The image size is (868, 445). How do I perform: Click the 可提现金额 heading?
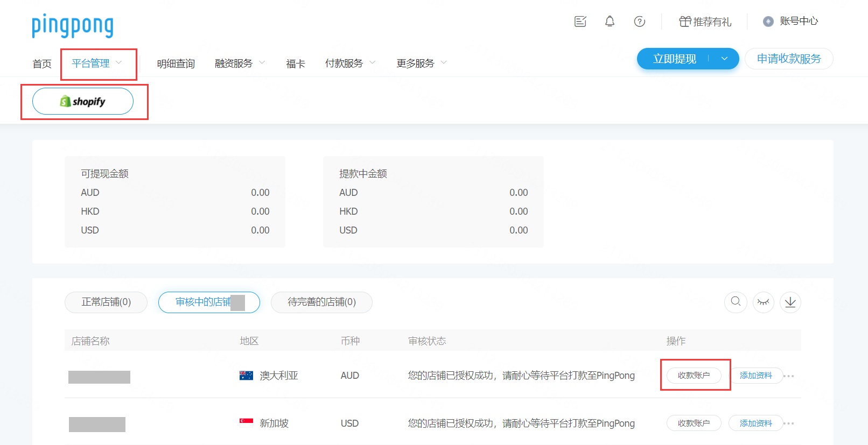pyautogui.click(x=104, y=174)
